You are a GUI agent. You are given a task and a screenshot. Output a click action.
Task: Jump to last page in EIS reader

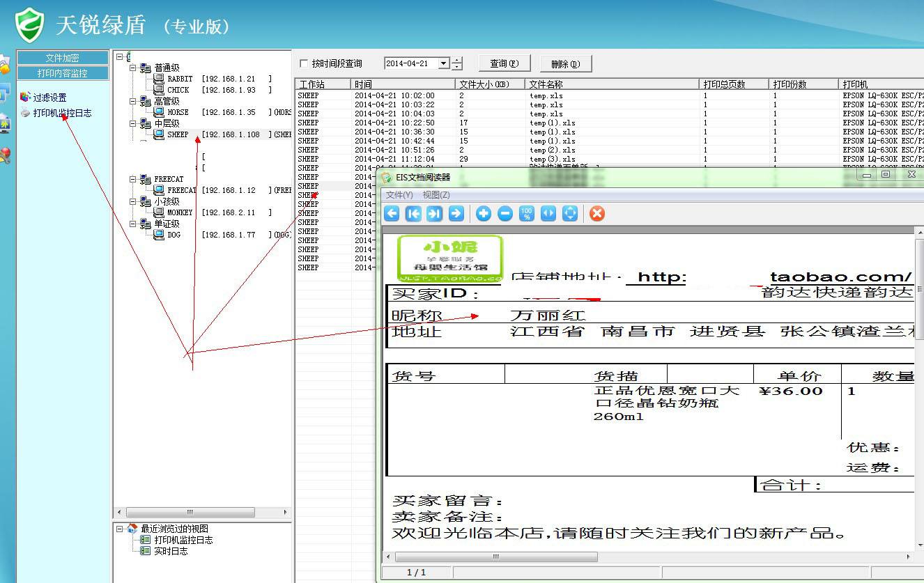434,214
